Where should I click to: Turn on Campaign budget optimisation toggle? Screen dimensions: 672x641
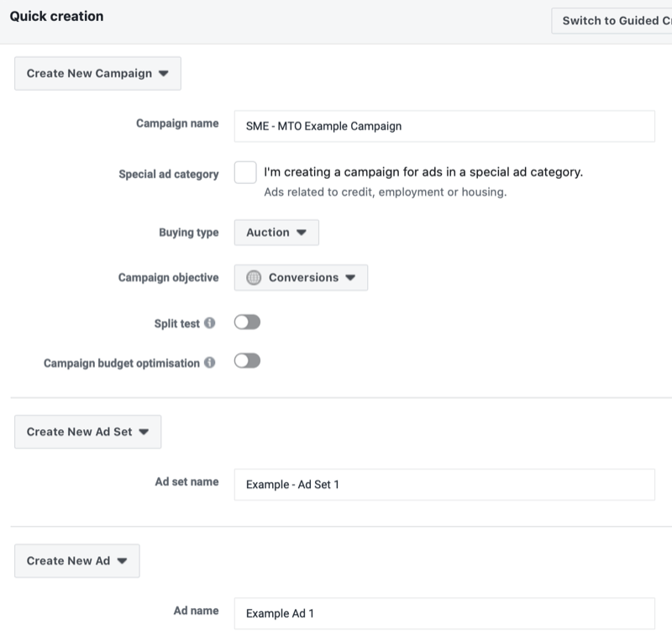click(248, 361)
